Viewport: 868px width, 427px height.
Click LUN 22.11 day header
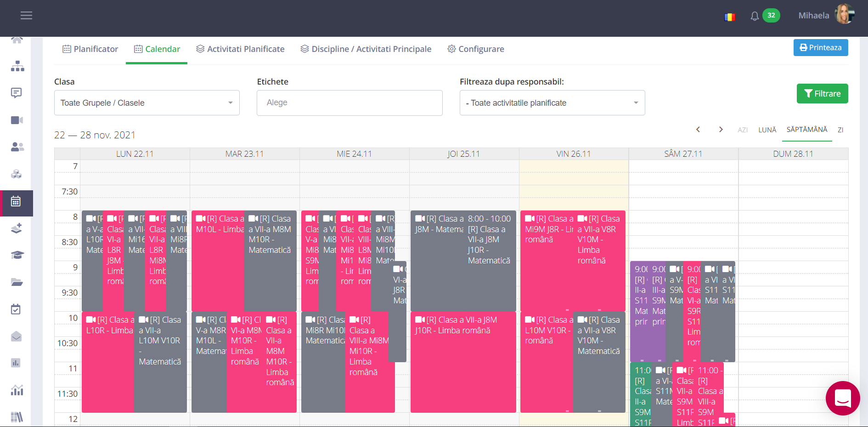click(x=135, y=154)
